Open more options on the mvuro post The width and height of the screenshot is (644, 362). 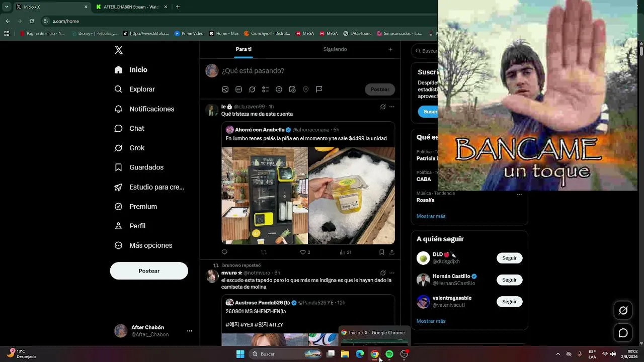(x=392, y=273)
